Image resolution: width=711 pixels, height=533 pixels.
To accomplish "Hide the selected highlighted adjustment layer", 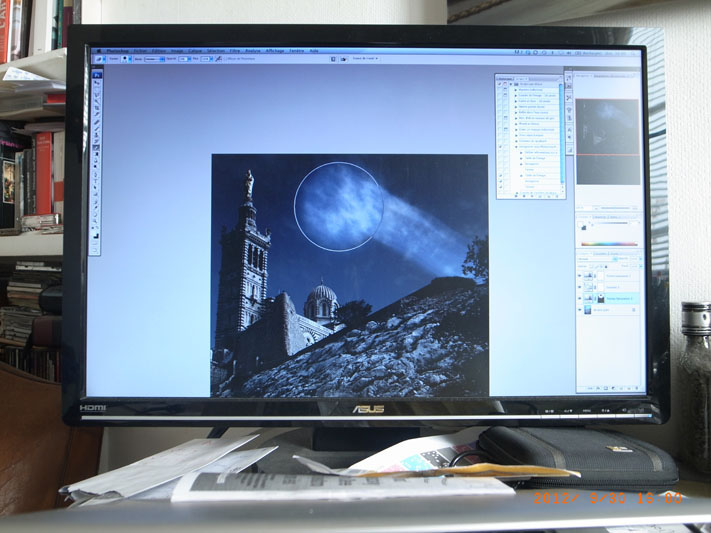I will [x=580, y=298].
